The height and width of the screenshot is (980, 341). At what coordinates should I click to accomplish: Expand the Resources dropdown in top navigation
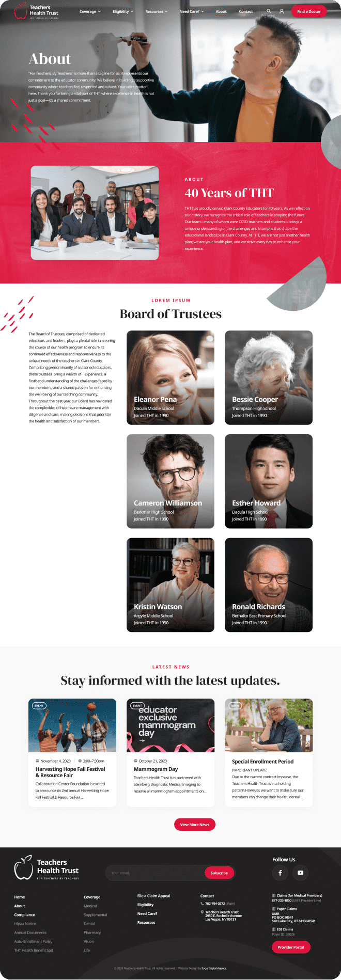coord(156,11)
